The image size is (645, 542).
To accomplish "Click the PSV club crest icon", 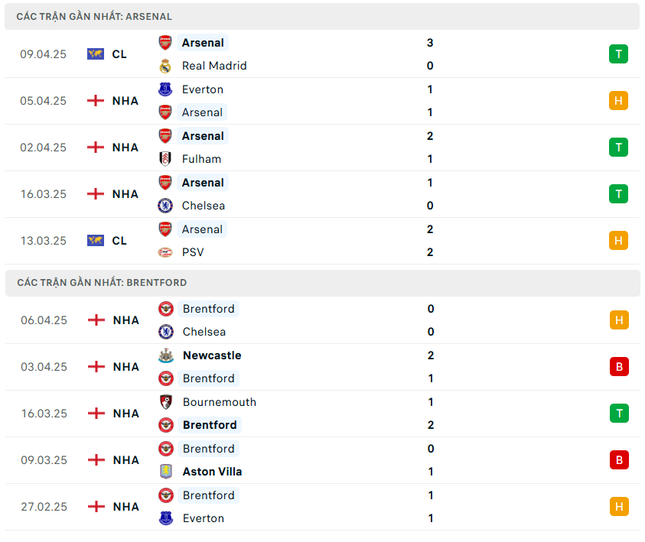I will [165, 252].
